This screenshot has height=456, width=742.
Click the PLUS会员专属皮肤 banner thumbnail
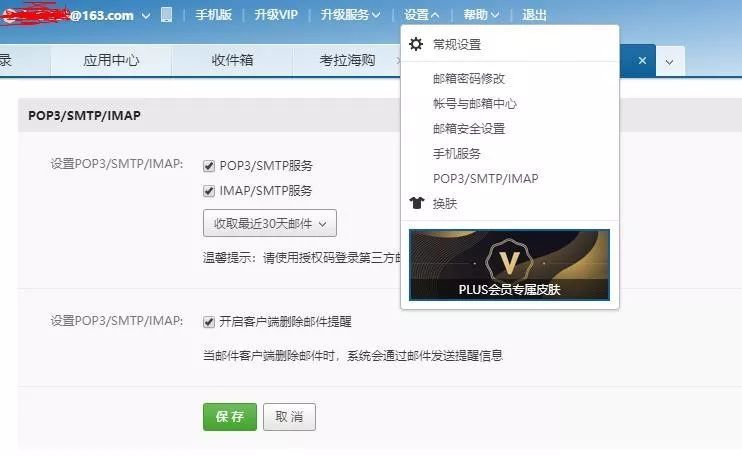tap(509, 265)
